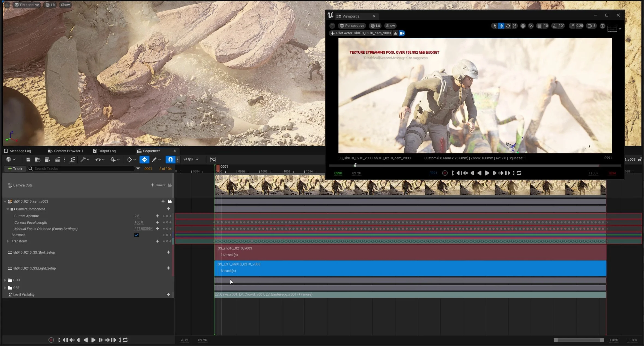
Task: Click the + Camera button on Camera Cuts
Action: click(158, 185)
